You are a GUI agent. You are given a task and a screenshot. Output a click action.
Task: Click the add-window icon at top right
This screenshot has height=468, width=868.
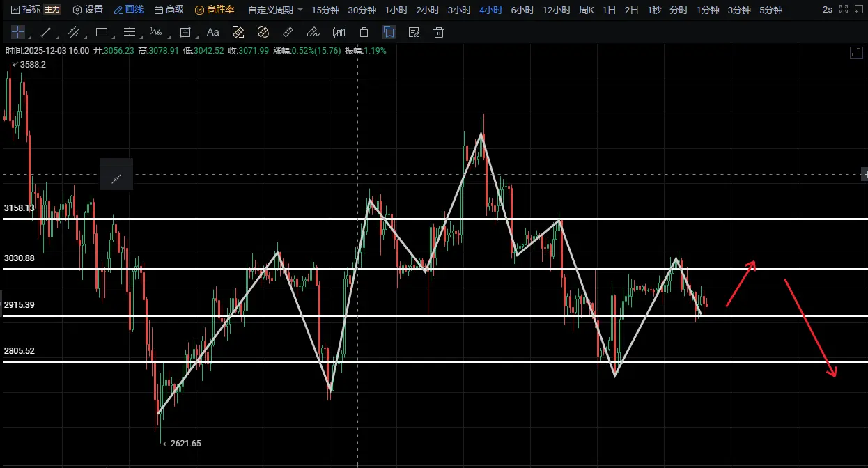858,10
